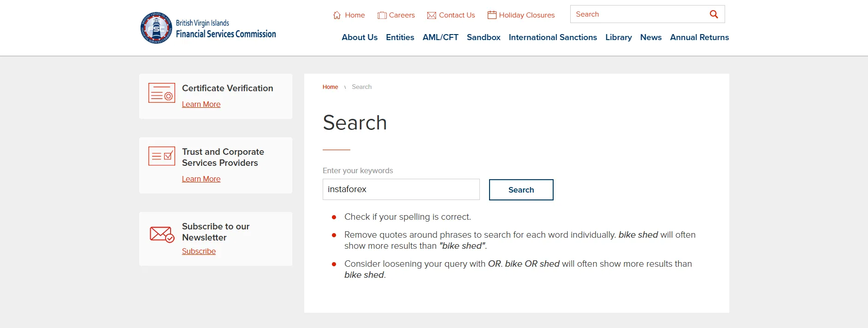Go to Annual Returns
This screenshot has height=328, width=868.
coord(699,37)
